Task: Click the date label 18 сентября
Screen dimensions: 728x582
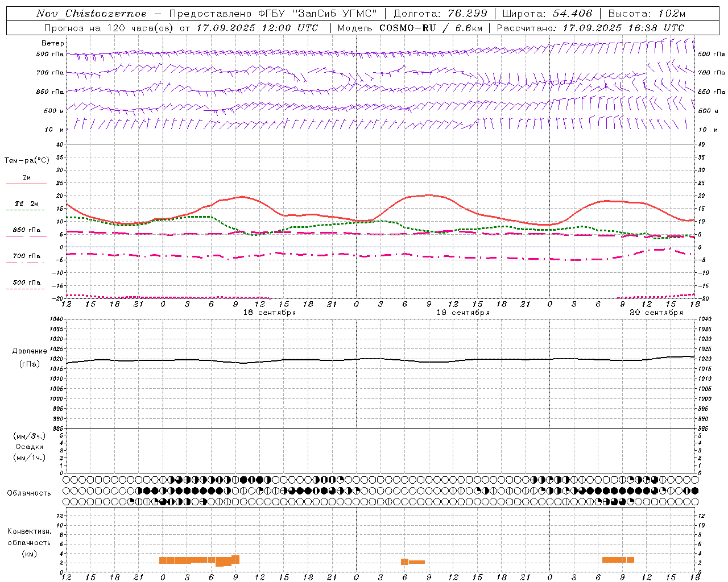Action: click(270, 313)
